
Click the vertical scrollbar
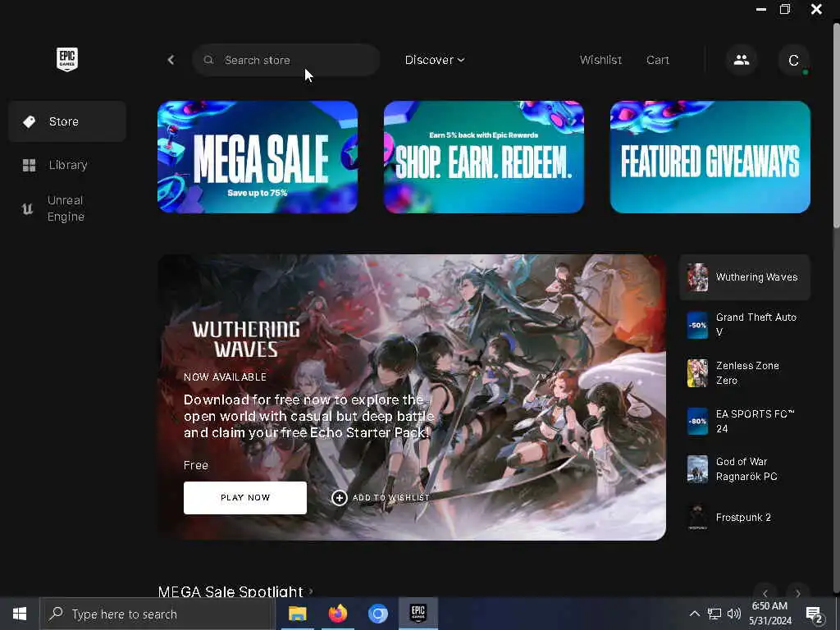836,126
